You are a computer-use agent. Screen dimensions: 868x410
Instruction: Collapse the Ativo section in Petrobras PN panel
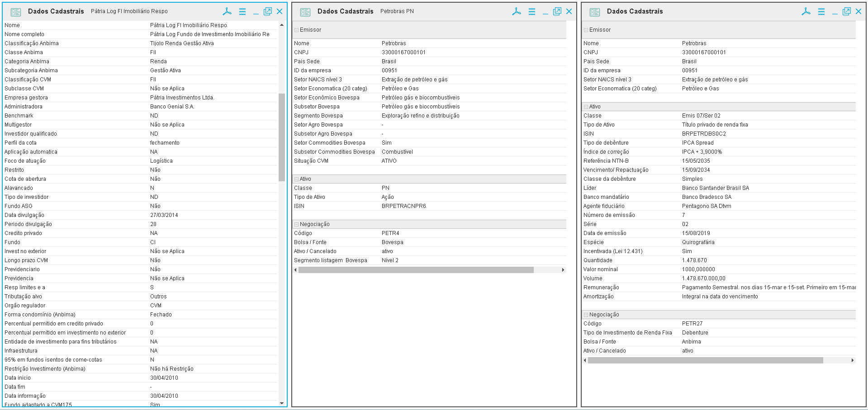point(296,179)
